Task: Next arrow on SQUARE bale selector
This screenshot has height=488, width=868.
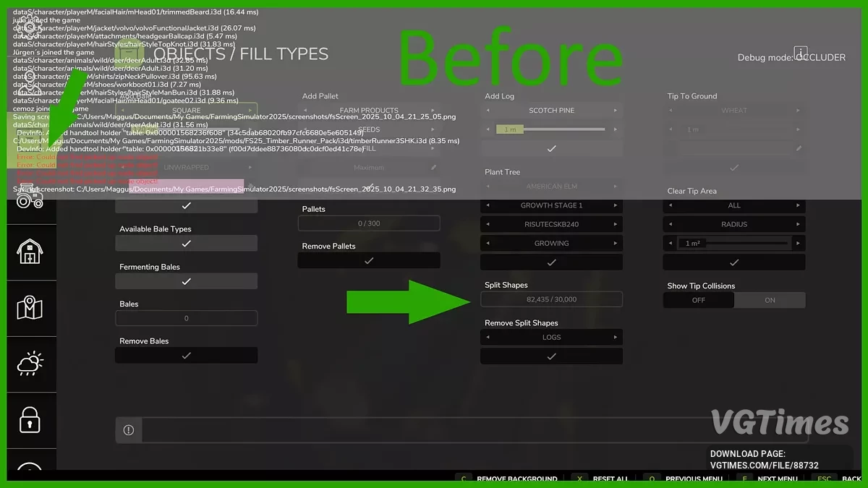Action: tap(250, 111)
